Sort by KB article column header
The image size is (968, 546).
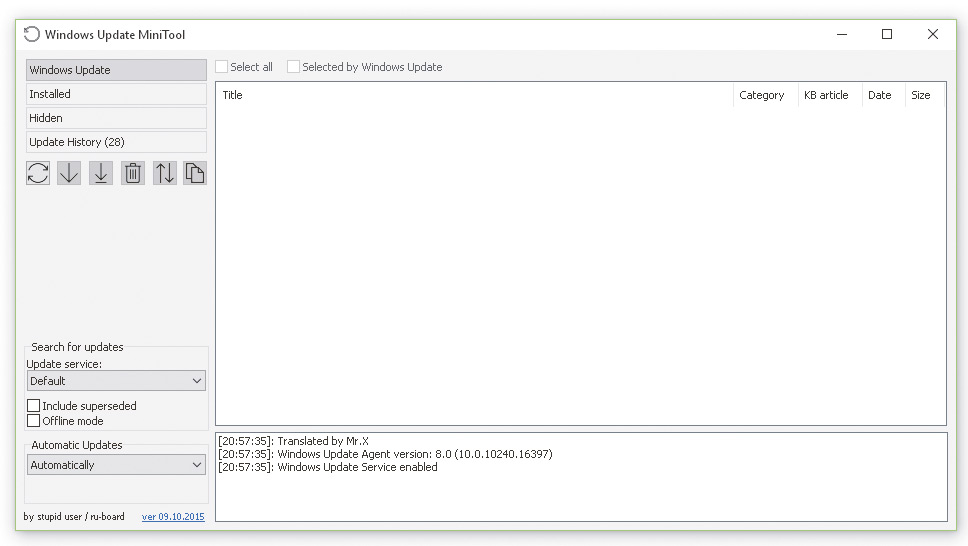[826, 95]
